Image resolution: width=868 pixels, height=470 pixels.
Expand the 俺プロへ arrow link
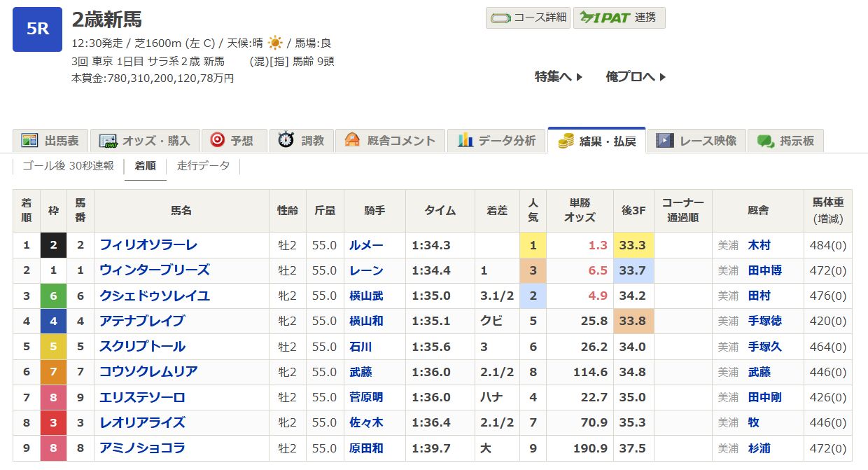point(636,77)
